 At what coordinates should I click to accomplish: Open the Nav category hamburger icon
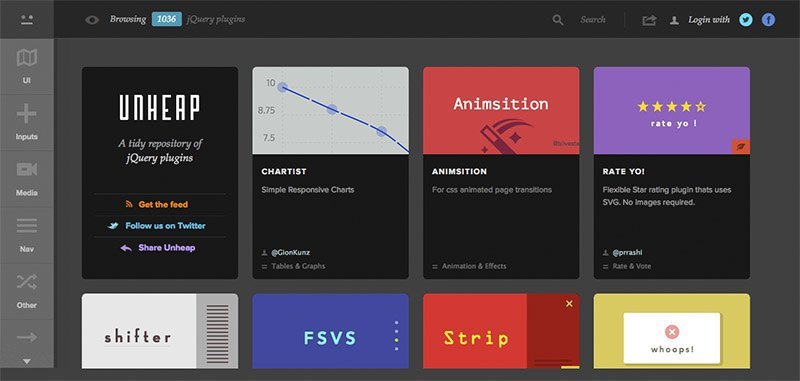coord(27,225)
